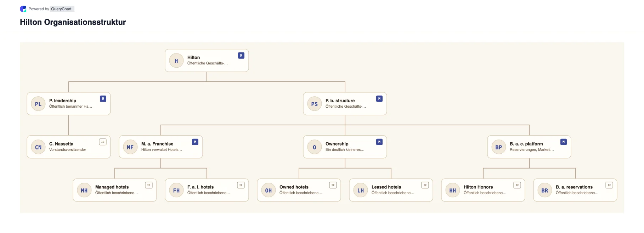Screen dimensions: 644x233
Task: Select the B. a. c. platform node
Action: [529, 147]
